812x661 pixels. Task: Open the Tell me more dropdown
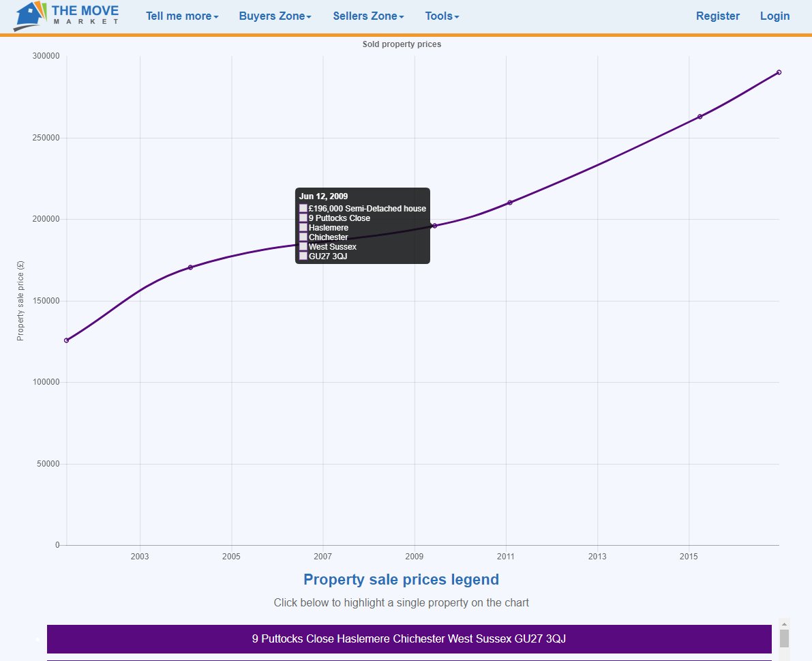[181, 16]
